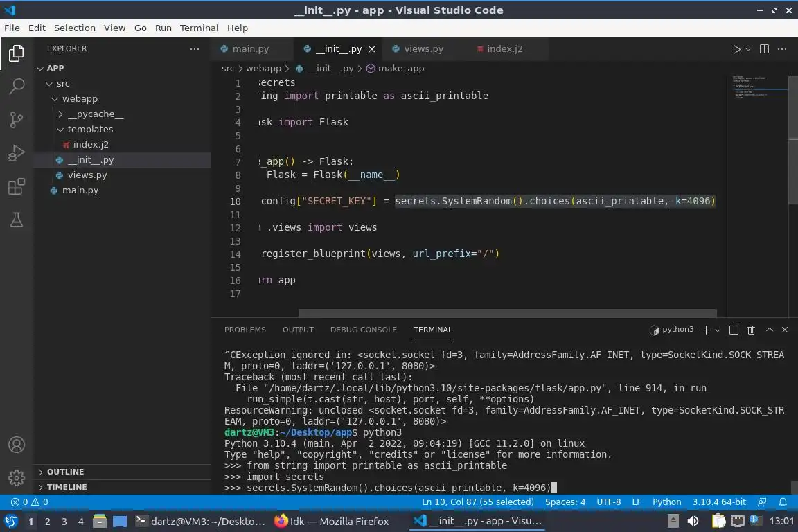The width and height of the screenshot is (798, 532).
Task: Open the Terminal menu
Action: [199, 28]
